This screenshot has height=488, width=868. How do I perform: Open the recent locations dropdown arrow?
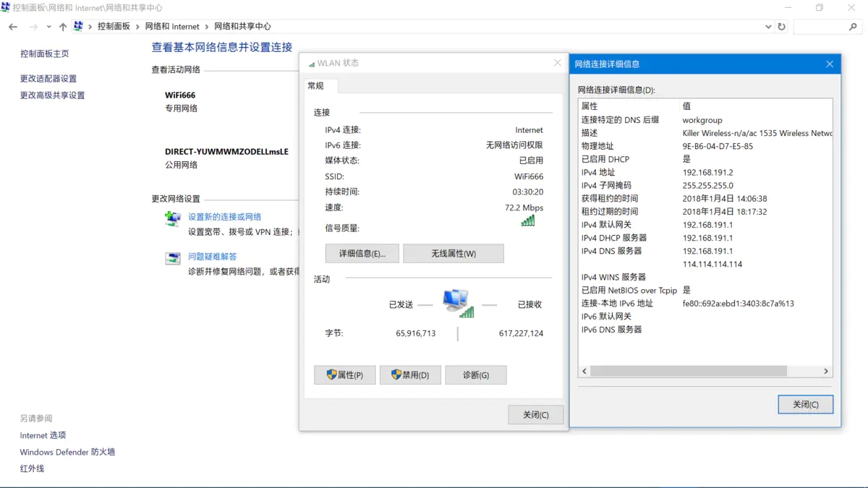coord(48,27)
